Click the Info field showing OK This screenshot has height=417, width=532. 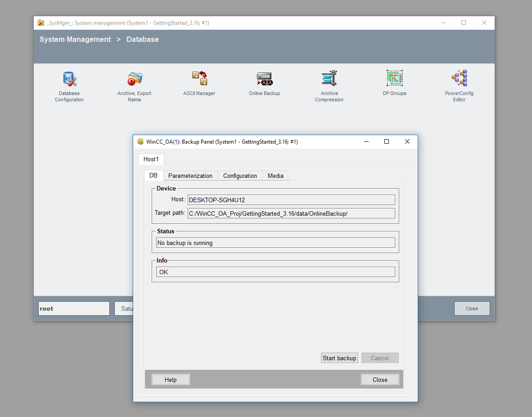(275, 272)
